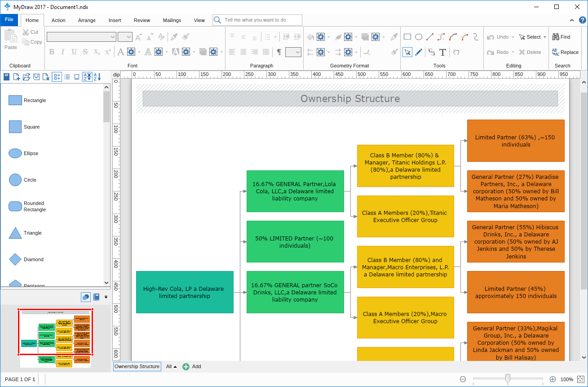Select the Text tool
The width and height of the screenshot is (588, 387).
click(443, 52)
